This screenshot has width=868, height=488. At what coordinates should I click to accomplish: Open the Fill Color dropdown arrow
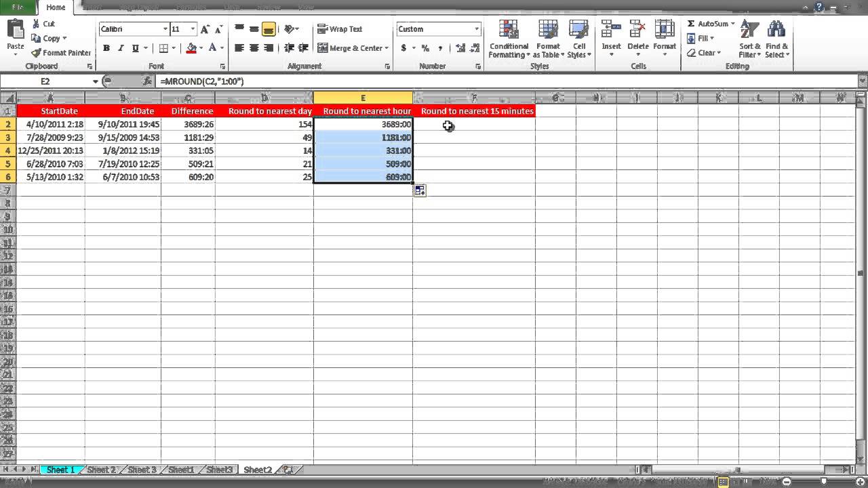pos(201,48)
